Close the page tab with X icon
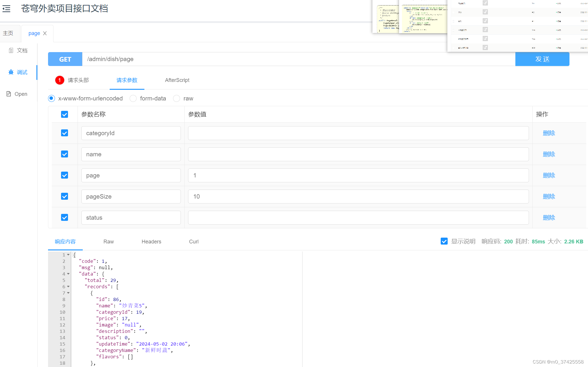This screenshot has width=588, height=367. (x=45, y=33)
